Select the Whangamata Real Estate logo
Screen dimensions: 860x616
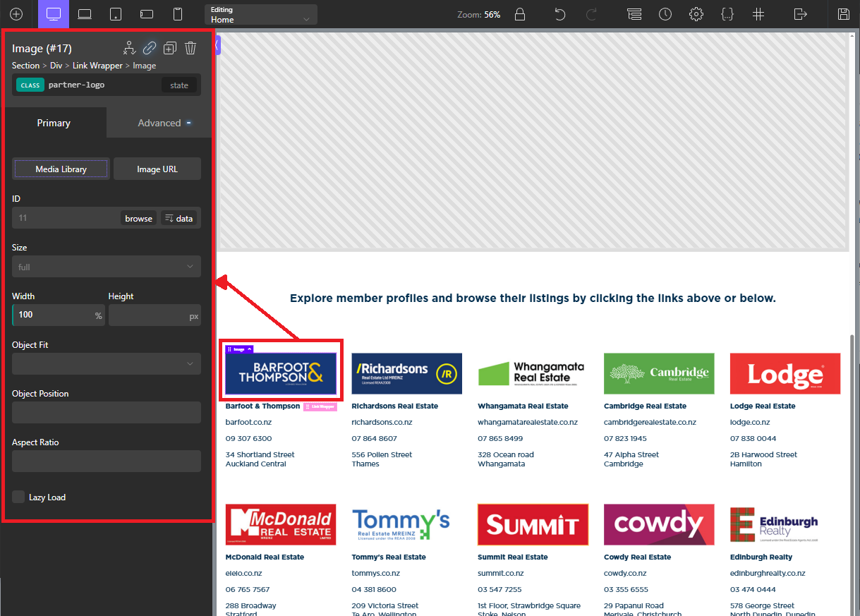pyautogui.click(x=533, y=373)
